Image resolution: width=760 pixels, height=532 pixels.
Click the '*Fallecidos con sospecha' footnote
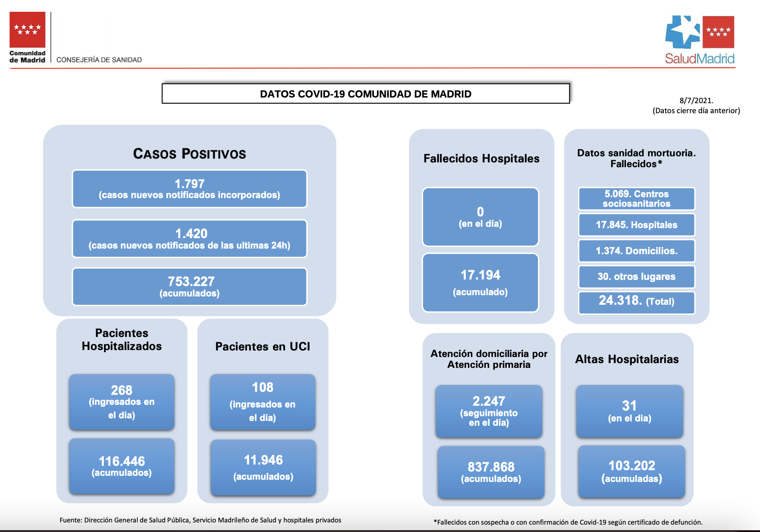568,522
